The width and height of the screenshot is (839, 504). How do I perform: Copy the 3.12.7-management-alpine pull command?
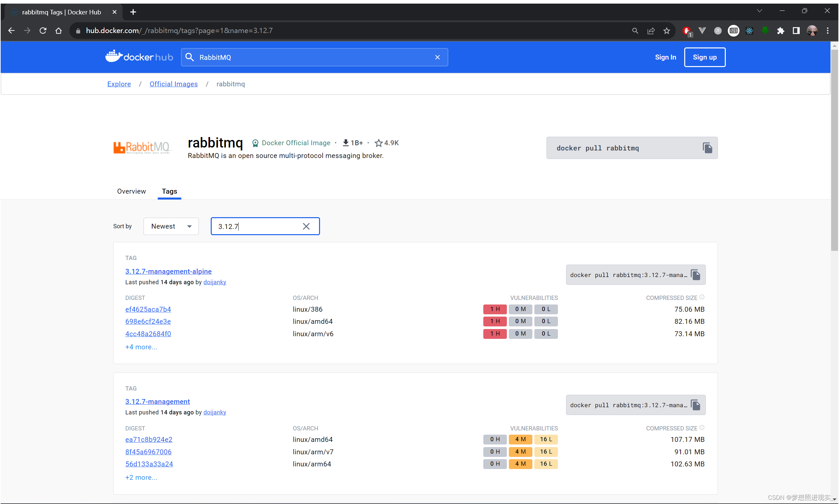695,274
